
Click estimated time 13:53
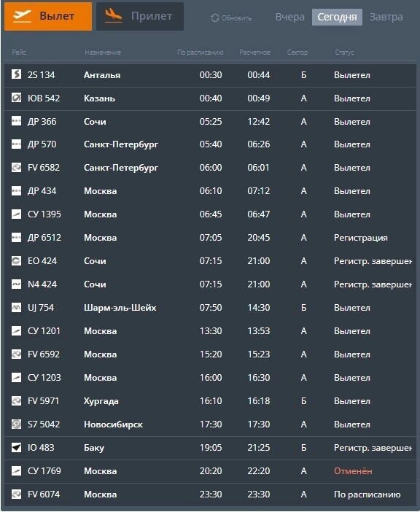(x=258, y=331)
